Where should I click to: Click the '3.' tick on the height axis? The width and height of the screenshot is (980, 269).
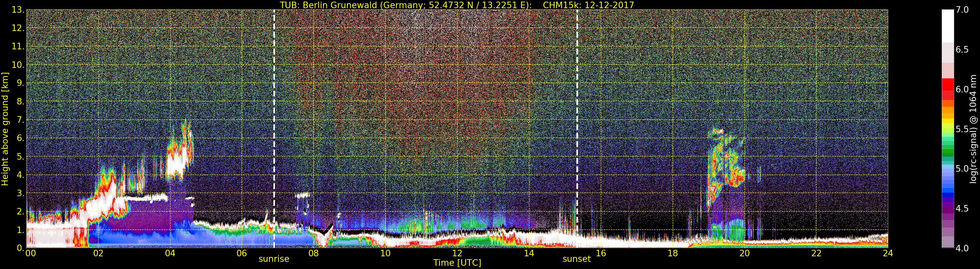click(21, 193)
